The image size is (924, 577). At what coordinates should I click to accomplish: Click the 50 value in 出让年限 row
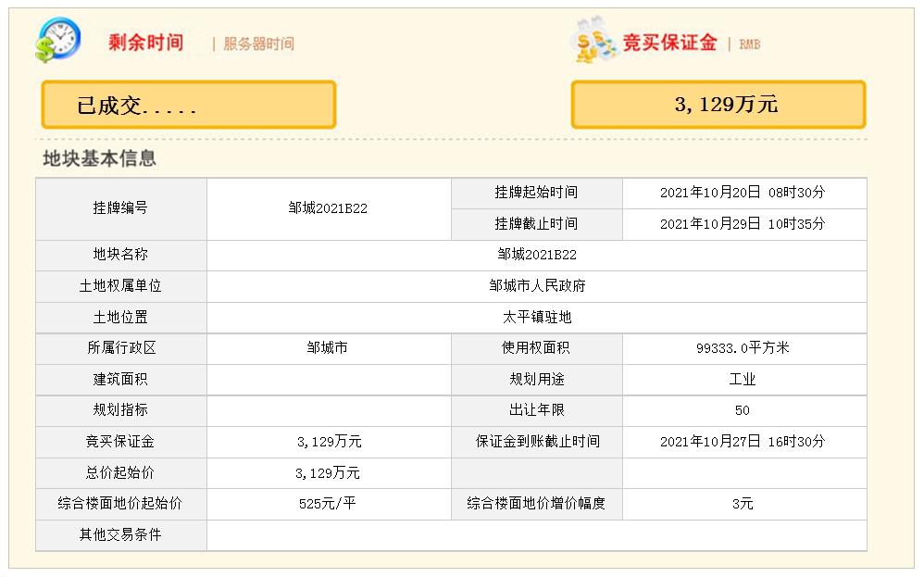coord(743,410)
